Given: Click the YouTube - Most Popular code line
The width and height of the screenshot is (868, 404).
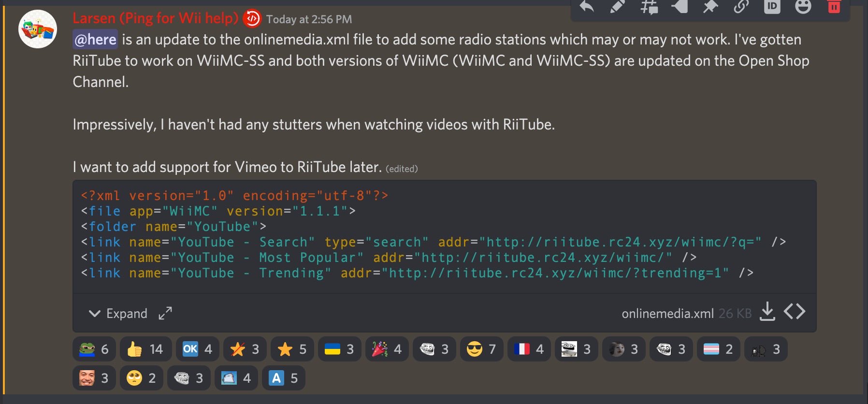Looking at the screenshot, I should [x=389, y=258].
